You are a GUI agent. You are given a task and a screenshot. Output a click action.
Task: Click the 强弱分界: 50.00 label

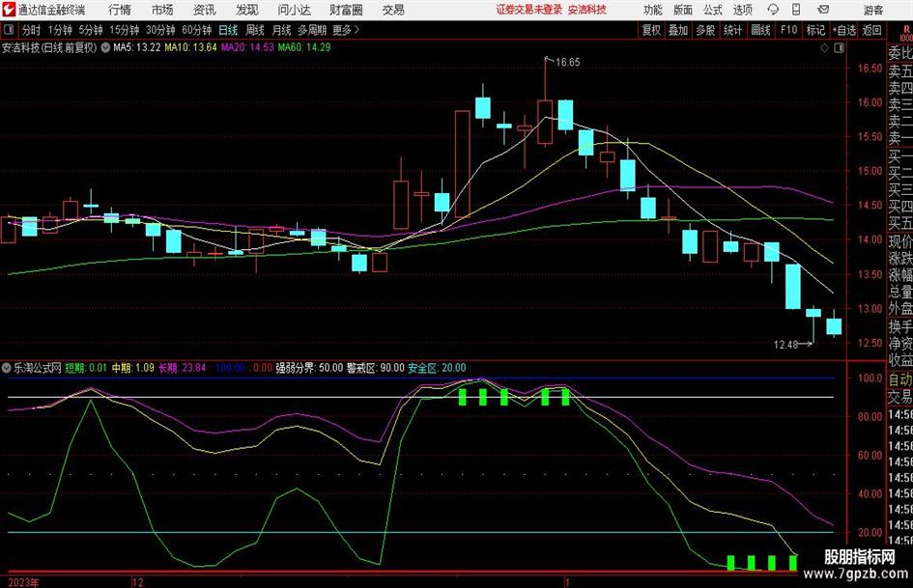point(309,368)
